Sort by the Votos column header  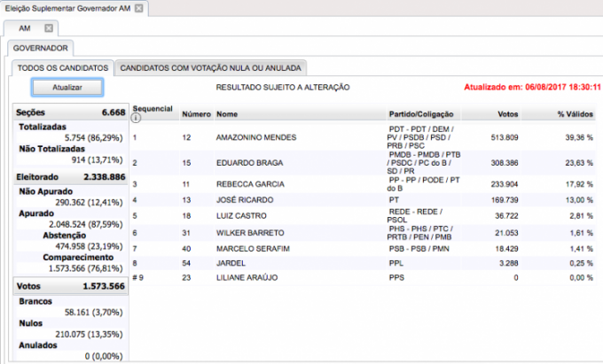pyautogui.click(x=506, y=113)
